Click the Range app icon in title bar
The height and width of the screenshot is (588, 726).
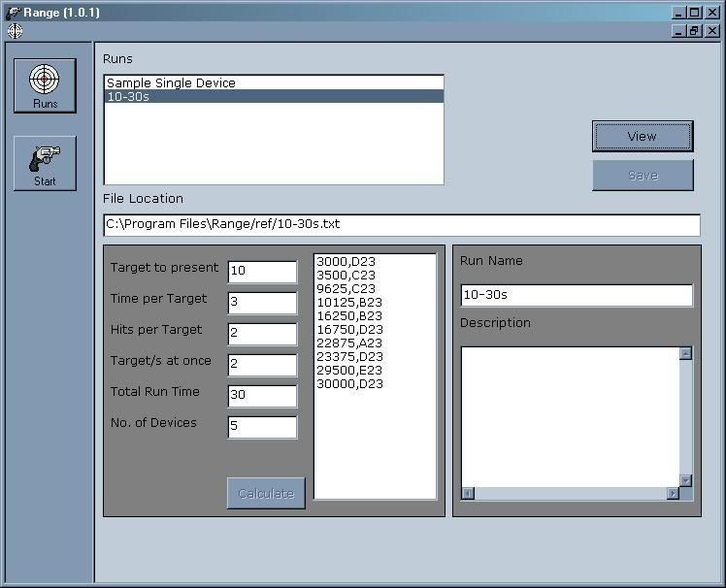pyautogui.click(x=13, y=13)
